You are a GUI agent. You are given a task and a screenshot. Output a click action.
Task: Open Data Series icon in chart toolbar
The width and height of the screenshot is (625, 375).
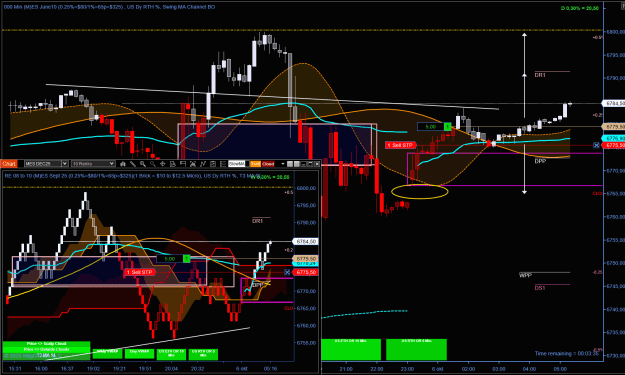[x=123, y=164]
